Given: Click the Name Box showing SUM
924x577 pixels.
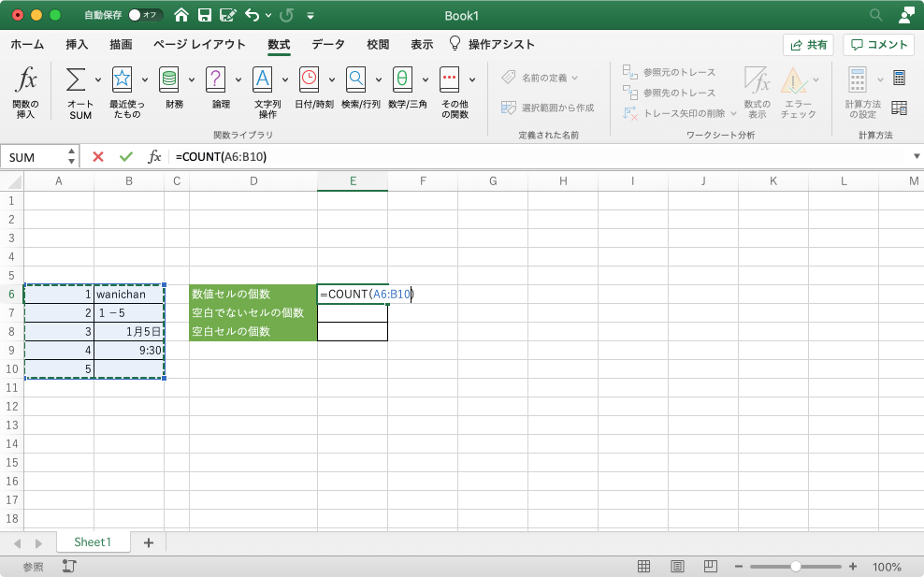Looking at the screenshot, I should tap(34, 157).
